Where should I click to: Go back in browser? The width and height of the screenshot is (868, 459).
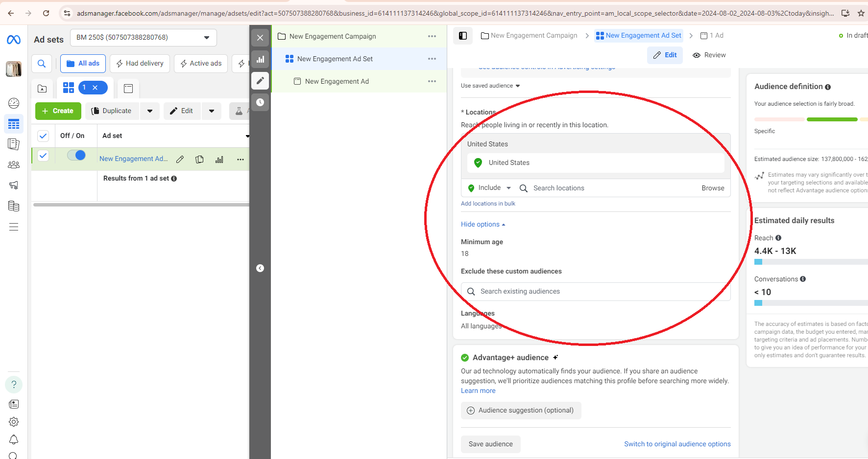[11, 13]
